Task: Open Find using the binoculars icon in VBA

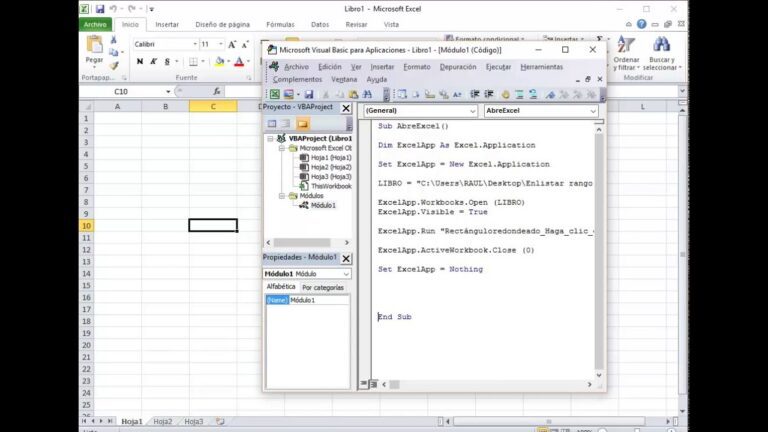Action: click(367, 95)
